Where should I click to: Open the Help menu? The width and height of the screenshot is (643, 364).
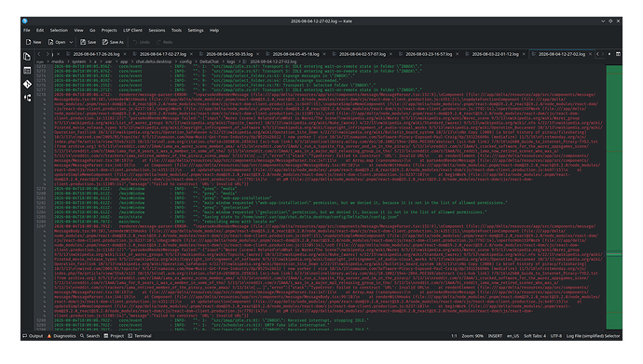pyautogui.click(x=214, y=31)
